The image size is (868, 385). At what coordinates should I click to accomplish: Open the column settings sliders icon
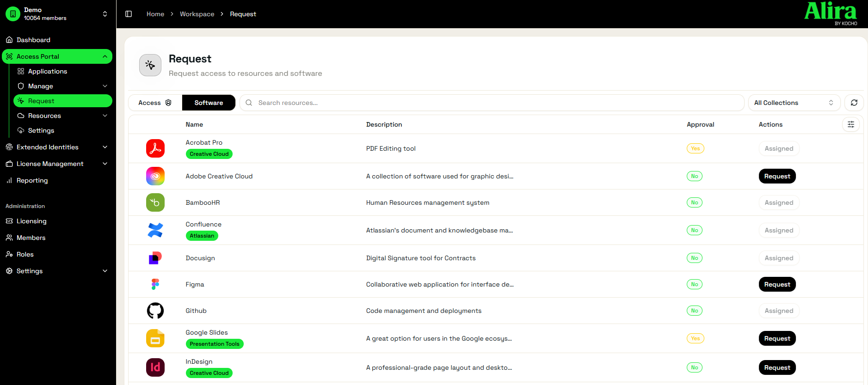pyautogui.click(x=851, y=124)
